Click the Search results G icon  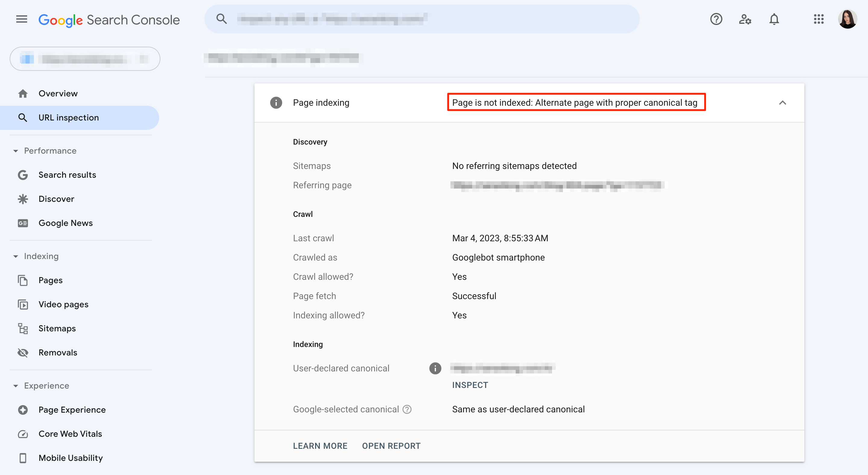coord(23,175)
